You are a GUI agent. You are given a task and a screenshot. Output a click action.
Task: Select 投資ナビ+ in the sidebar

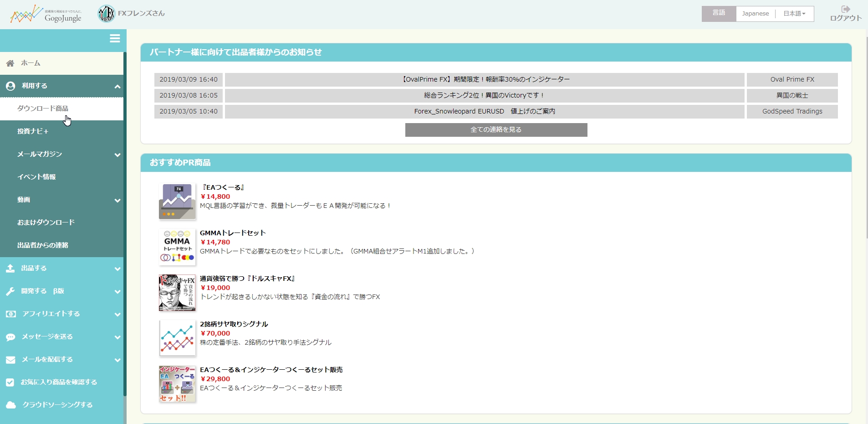click(x=33, y=131)
